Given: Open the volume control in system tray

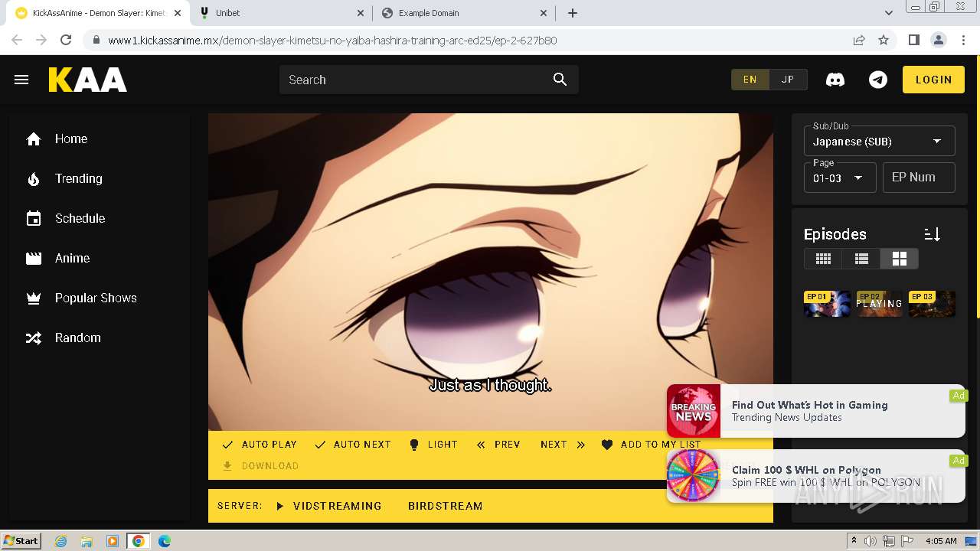Looking at the screenshot, I should pos(871,541).
